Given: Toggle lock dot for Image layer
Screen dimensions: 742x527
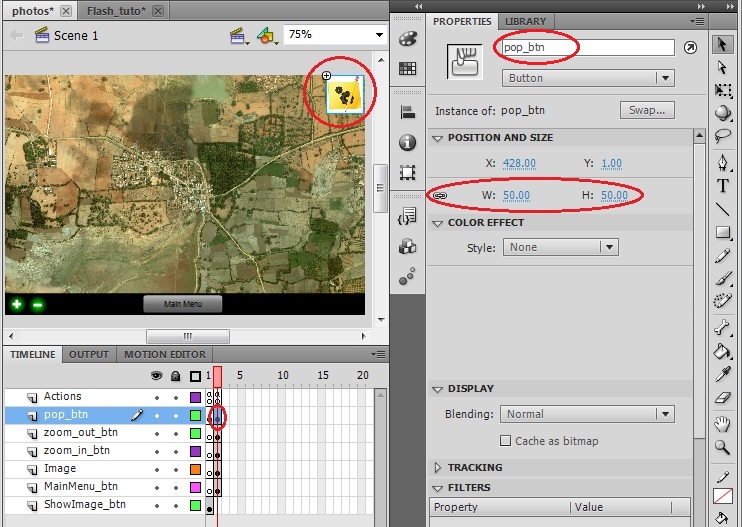Looking at the screenshot, I should 176,470.
